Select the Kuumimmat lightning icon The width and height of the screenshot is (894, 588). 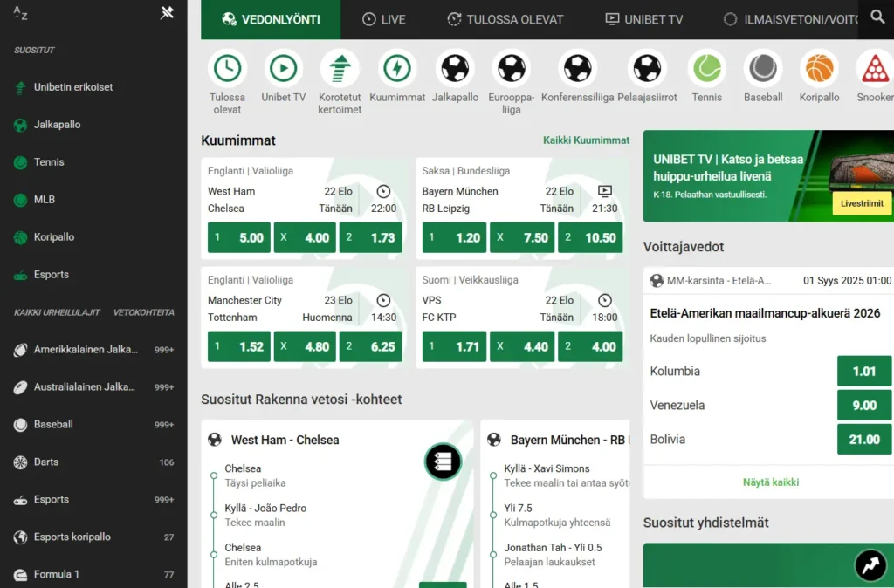click(x=397, y=68)
